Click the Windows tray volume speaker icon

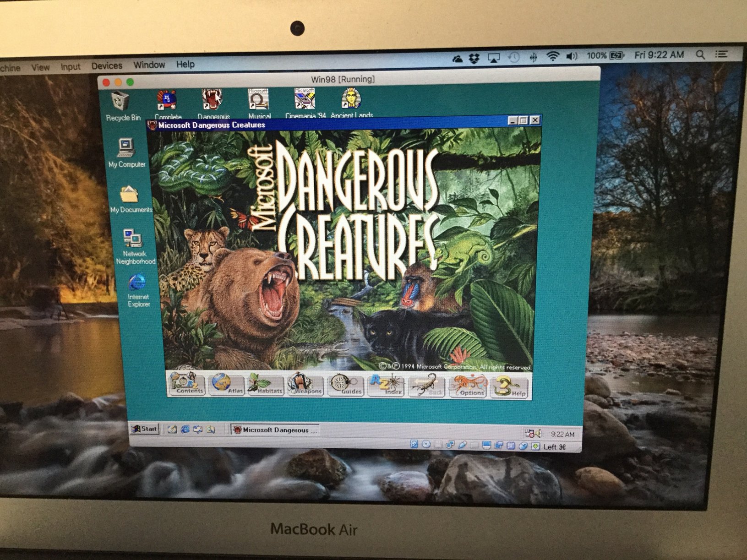click(x=538, y=433)
